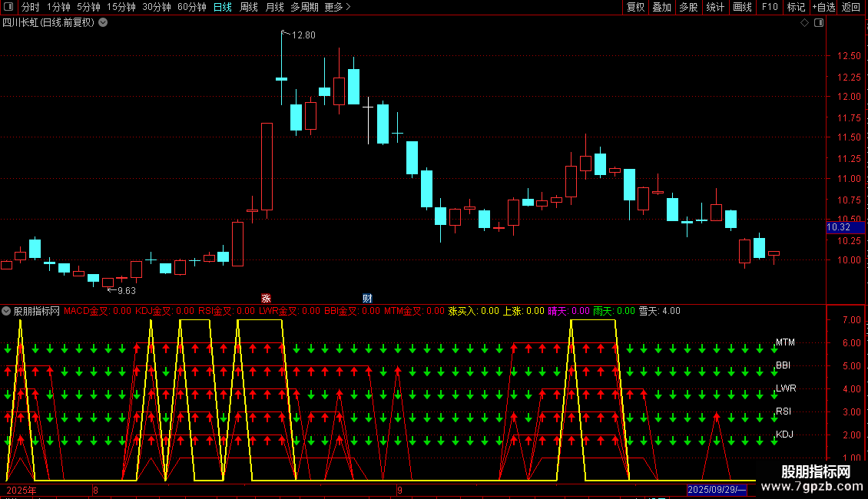The width and height of the screenshot is (868, 499).
Task: Click the 9.63 low price annotation
Action: click(126, 290)
